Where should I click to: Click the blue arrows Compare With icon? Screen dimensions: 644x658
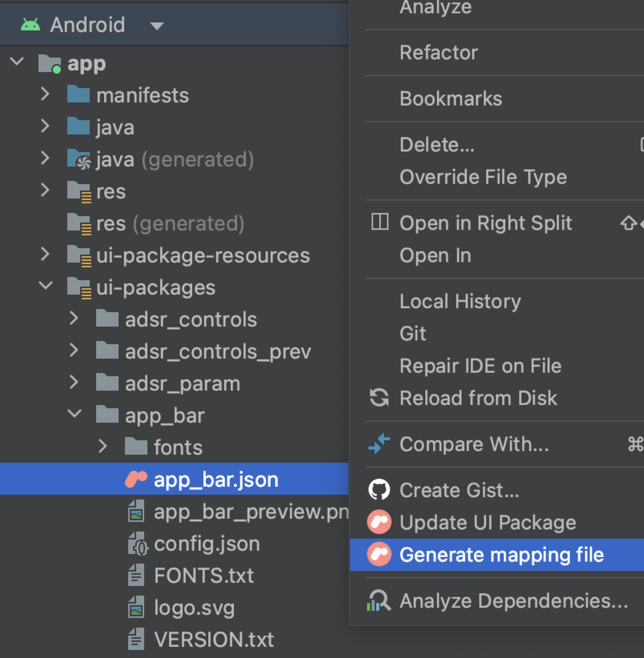[379, 443]
